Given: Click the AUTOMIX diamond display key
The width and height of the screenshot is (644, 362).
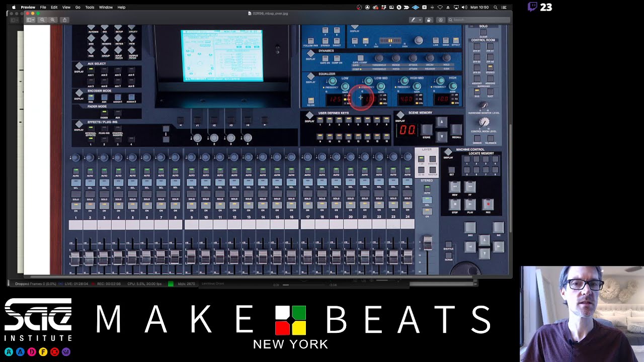Looking at the screenshot, I should [x=92, y=27].
